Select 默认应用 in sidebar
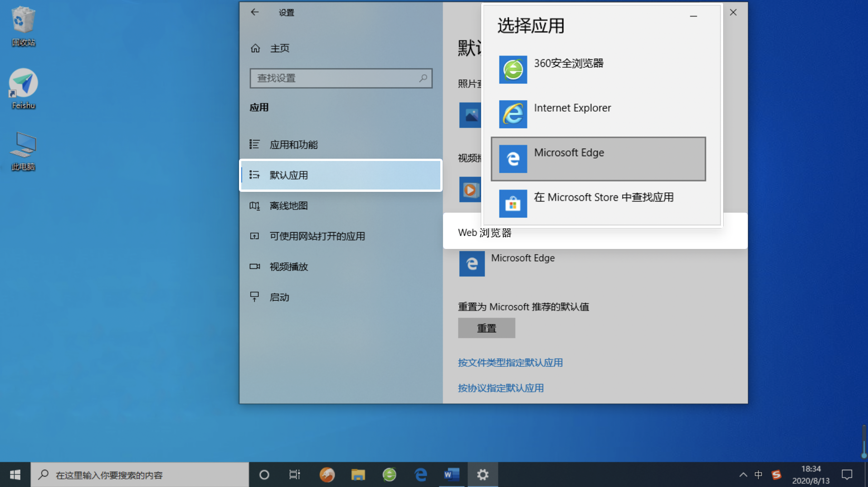Viewport: 868px width, 487px height. pyautogui.click(x=341, y=175)
